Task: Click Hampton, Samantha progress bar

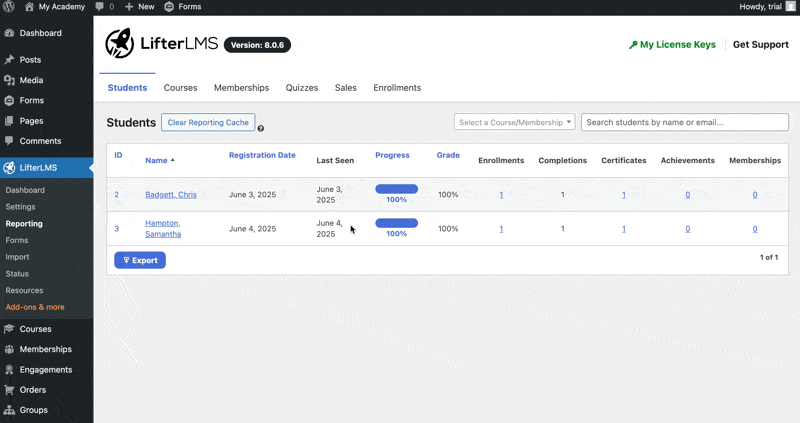Action: click(396, 223)
